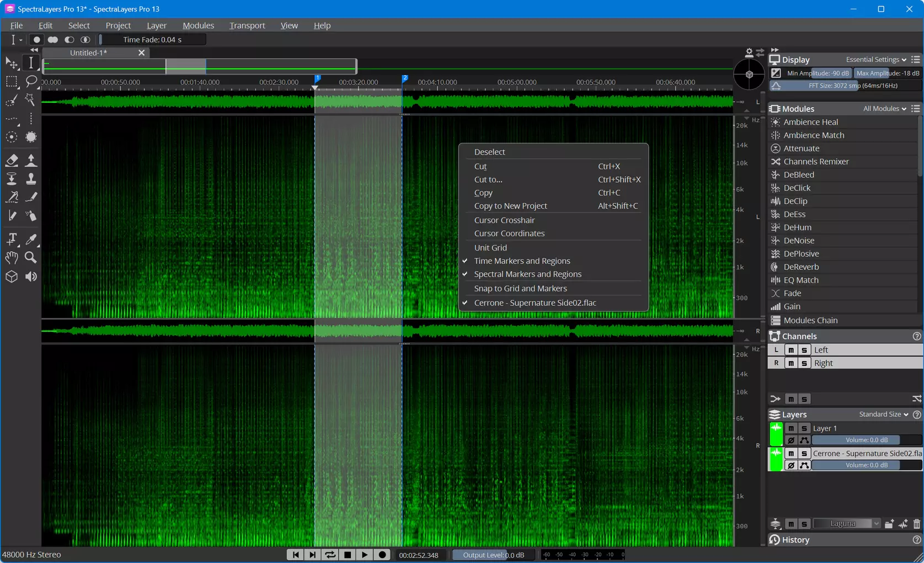This screenshot has width=924, height=563.
Task: Select the Hand pan tool
Action: pos(12,257)
